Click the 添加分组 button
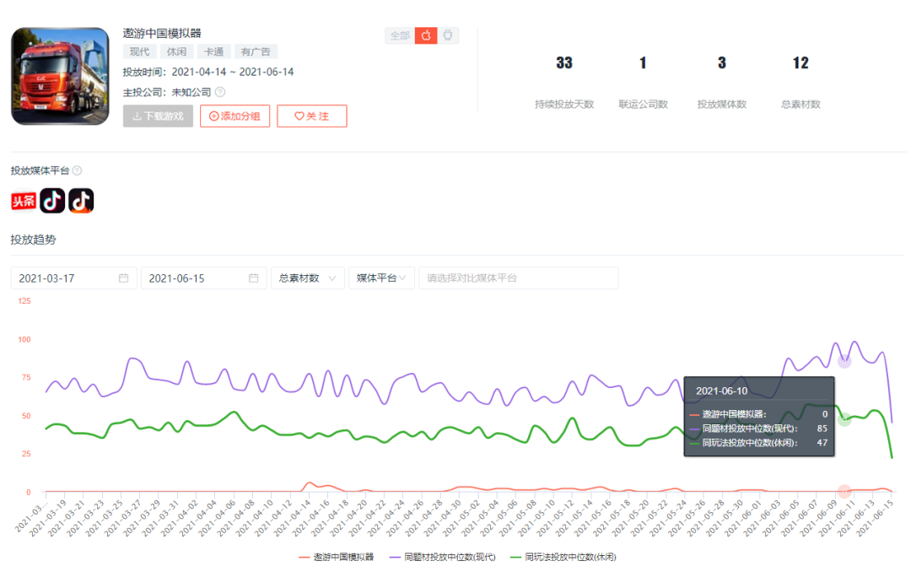This screenshot has width=911, height=588. tap(234, 116)
